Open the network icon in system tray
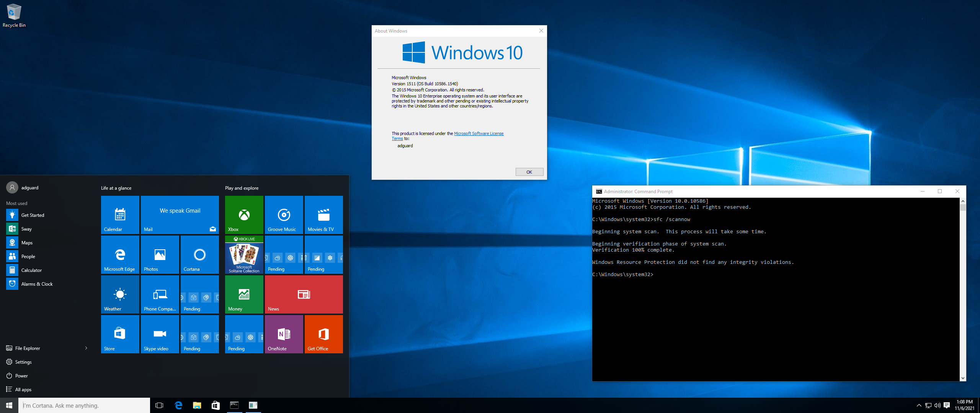Viewport: 980px width, 413px height. 928,405
